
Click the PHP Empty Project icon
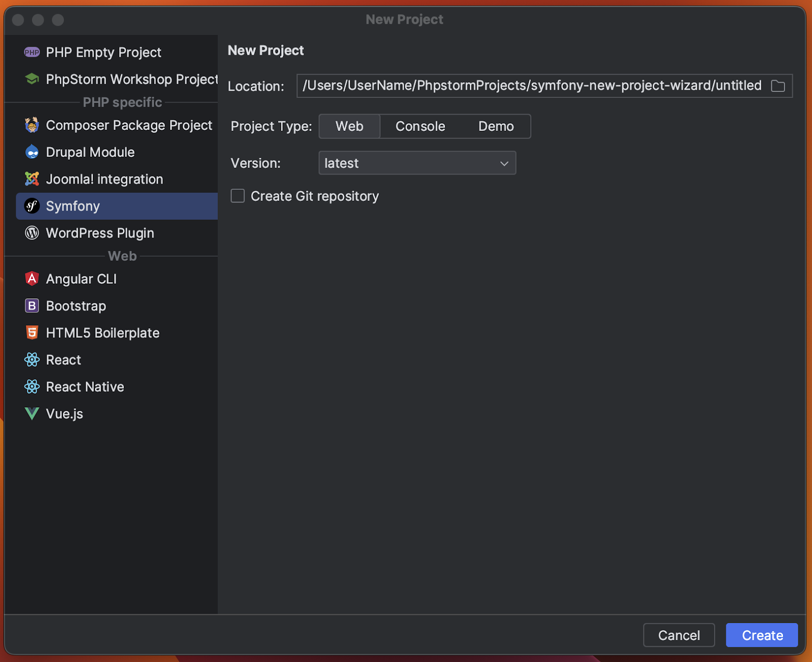31,52
